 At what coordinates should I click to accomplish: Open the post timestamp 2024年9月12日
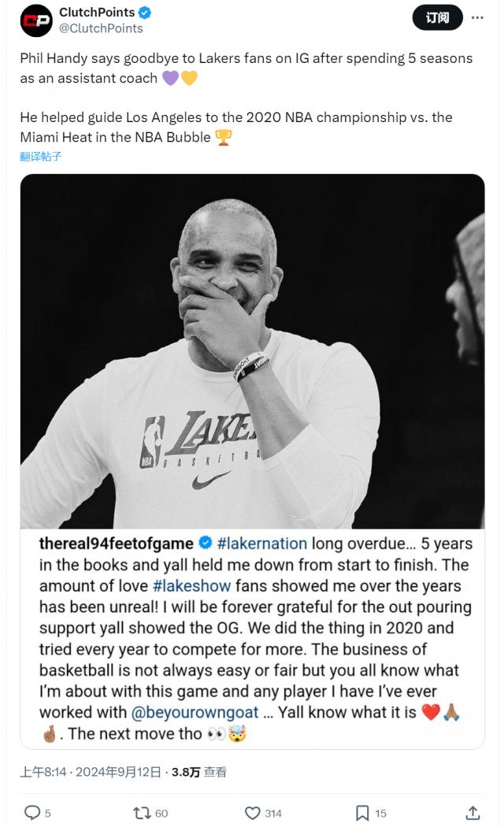tap(119, 772)
